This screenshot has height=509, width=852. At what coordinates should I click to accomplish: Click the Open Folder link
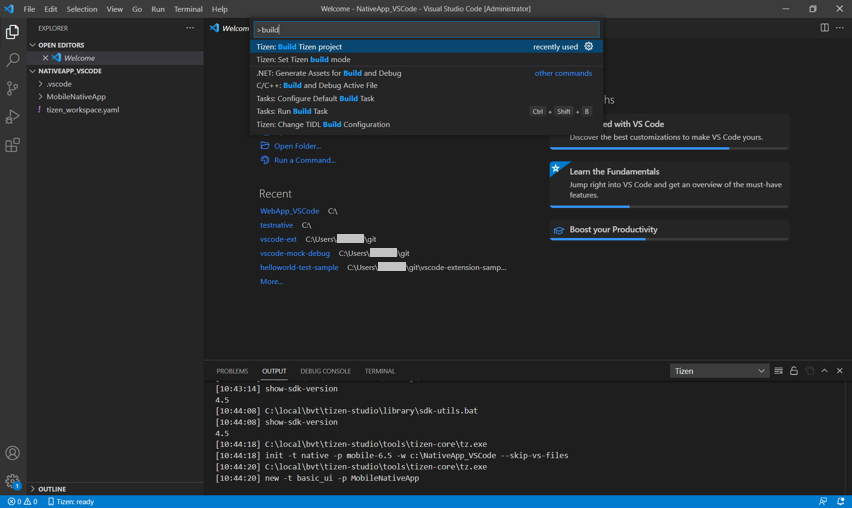(x=297, y=146)
